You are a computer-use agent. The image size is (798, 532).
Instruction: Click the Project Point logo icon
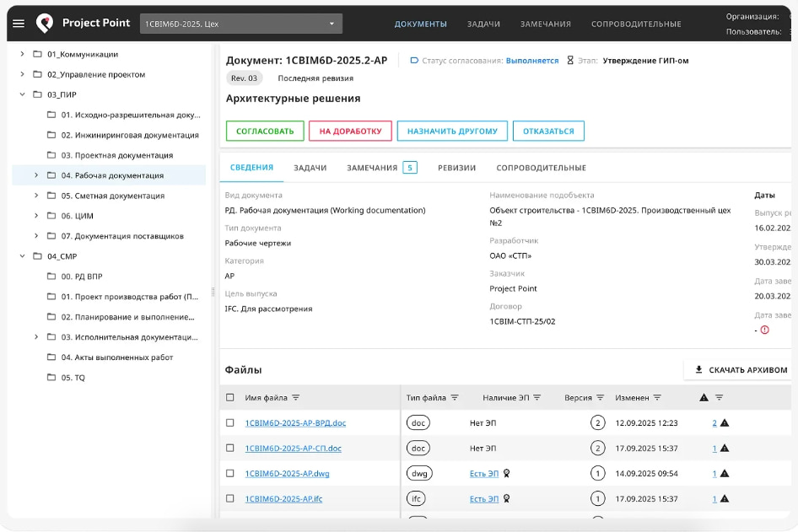point(45,23)
